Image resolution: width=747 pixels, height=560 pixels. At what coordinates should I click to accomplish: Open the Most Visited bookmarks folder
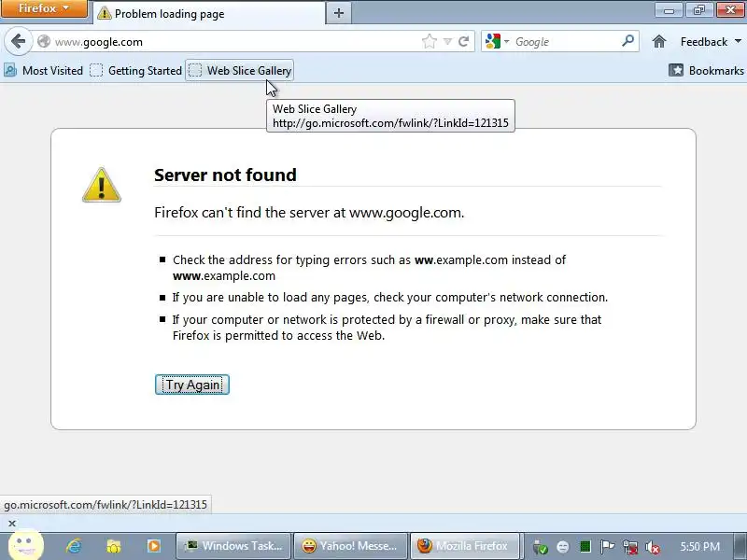[x=44, y=71]
